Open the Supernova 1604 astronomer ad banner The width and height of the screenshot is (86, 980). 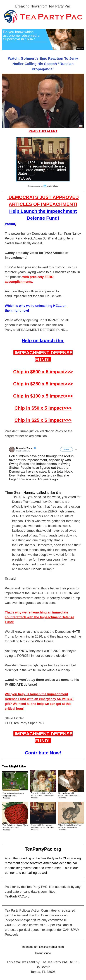43,40
